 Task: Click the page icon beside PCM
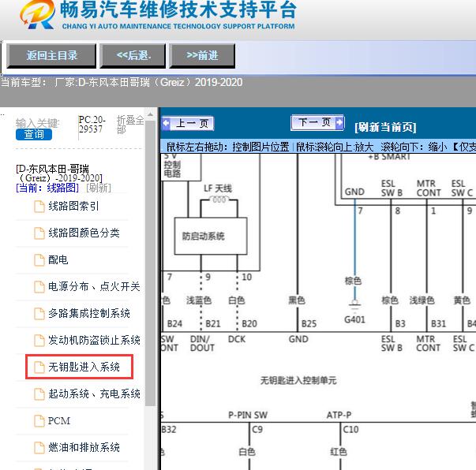pos(39,421)
